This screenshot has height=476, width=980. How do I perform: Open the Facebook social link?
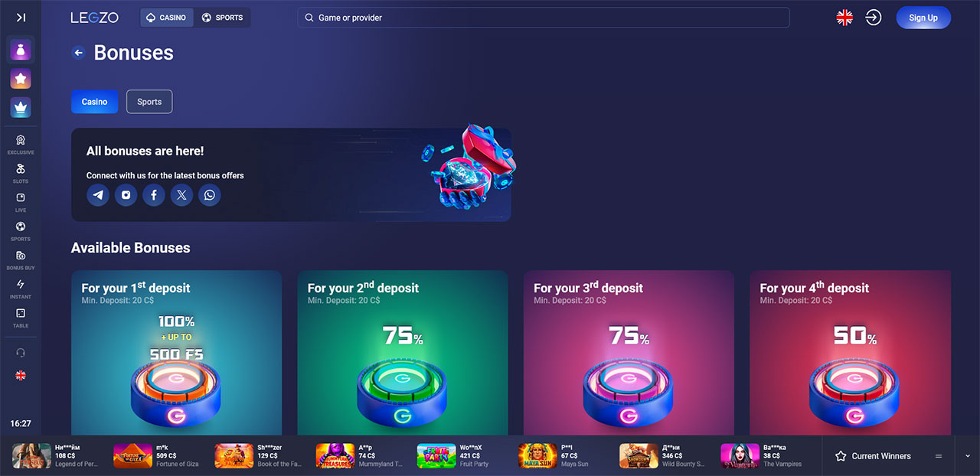(154, 195)
